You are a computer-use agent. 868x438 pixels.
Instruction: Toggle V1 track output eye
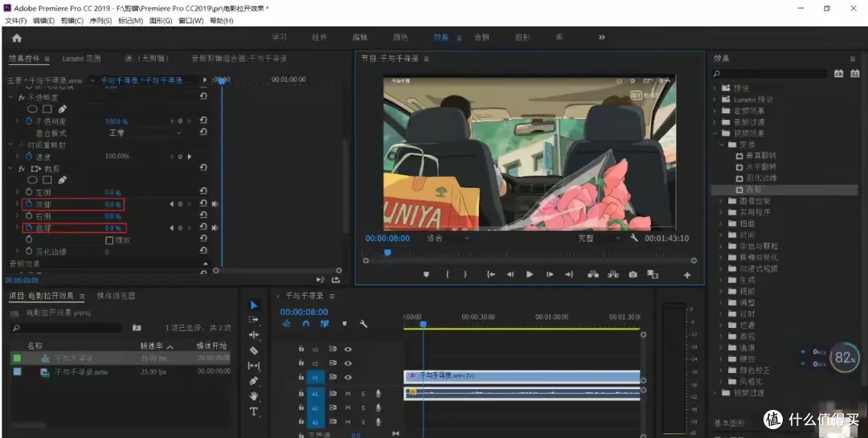click(x=348, y=377)
